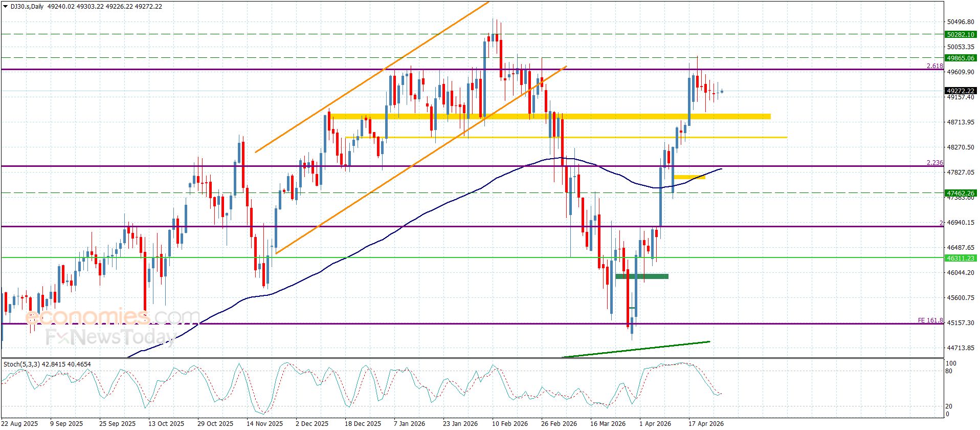This screenshot has height=430, width=980.
Task: Click the 22 Aug 2025 date label
Action: click(x=19, y=424)
